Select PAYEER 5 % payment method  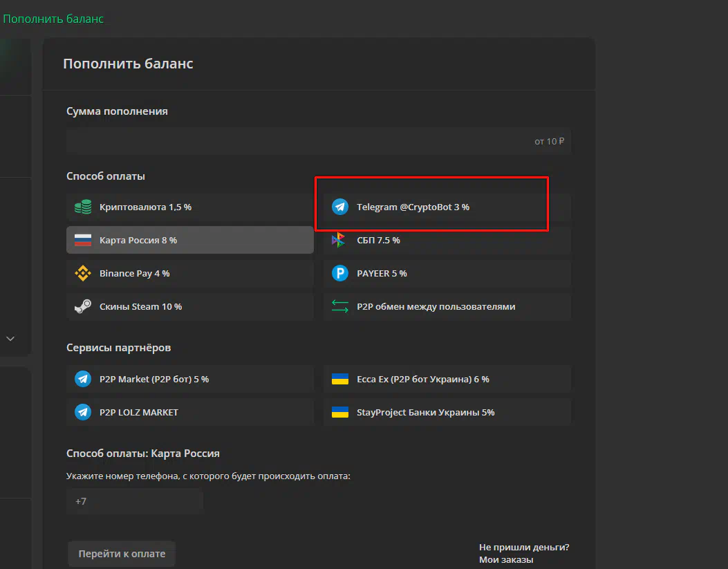click(447, 273)
